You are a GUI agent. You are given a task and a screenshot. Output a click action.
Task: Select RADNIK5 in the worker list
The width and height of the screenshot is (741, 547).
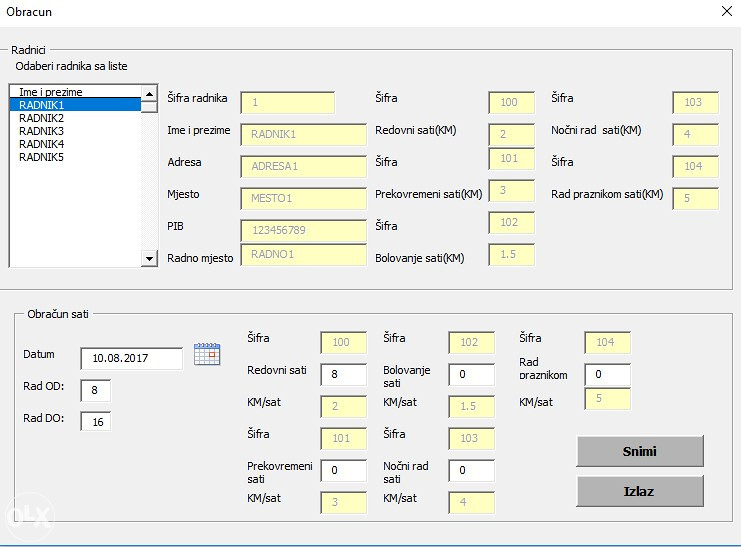(x=76, y=157)
